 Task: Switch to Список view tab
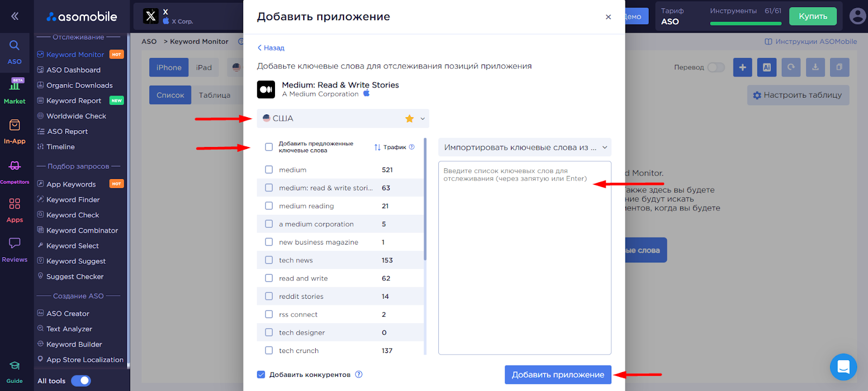click(170, 95)
